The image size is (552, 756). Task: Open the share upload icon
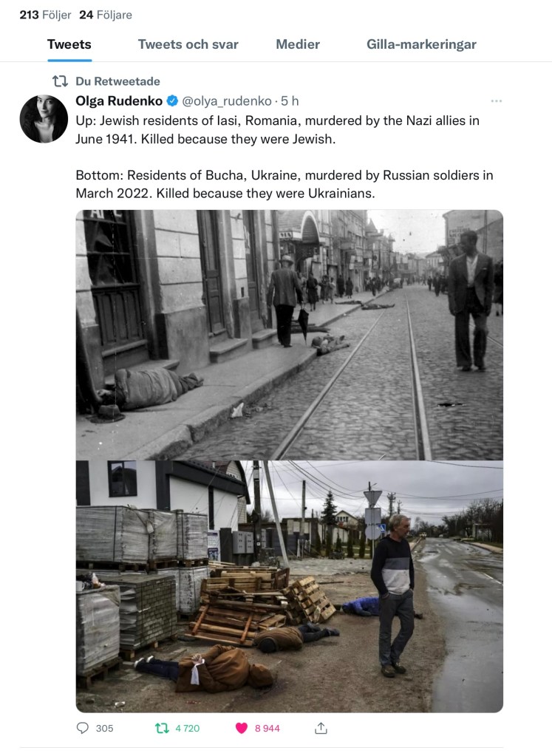click(x=321, y=728)
